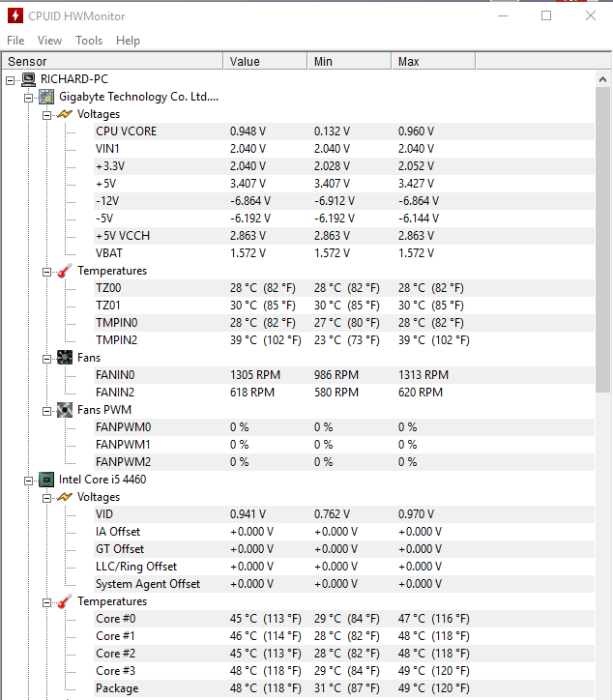Click the Fans icon in tree
613x700 pixels.
(x=65, y=358)
